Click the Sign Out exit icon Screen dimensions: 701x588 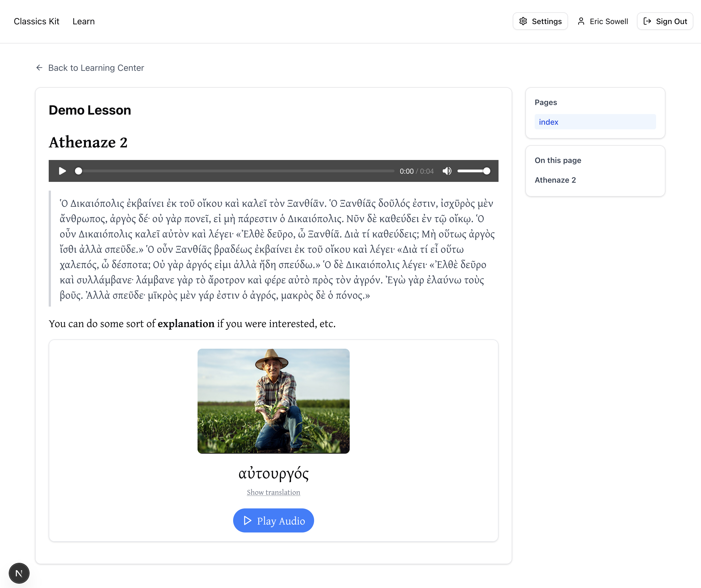click(647, 21)
